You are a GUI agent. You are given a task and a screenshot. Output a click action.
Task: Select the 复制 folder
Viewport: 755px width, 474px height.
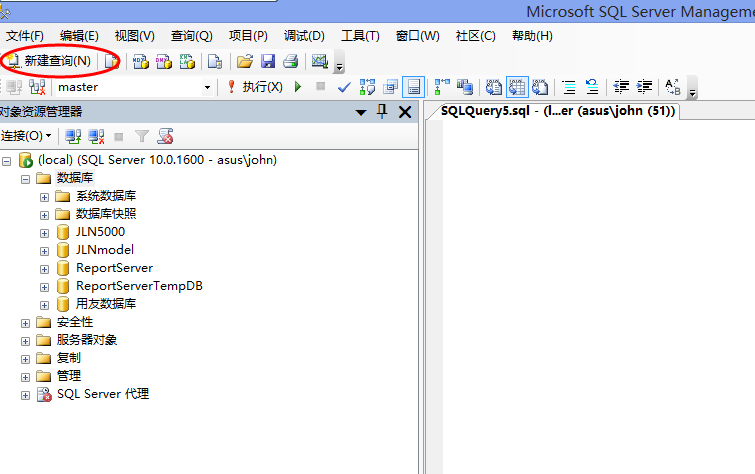pos(69,358)
